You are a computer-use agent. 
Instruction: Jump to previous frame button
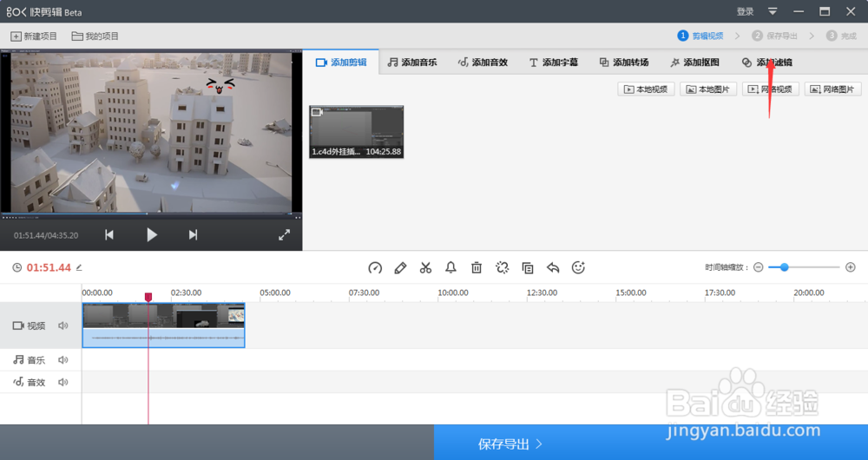(x=109, y=235)
